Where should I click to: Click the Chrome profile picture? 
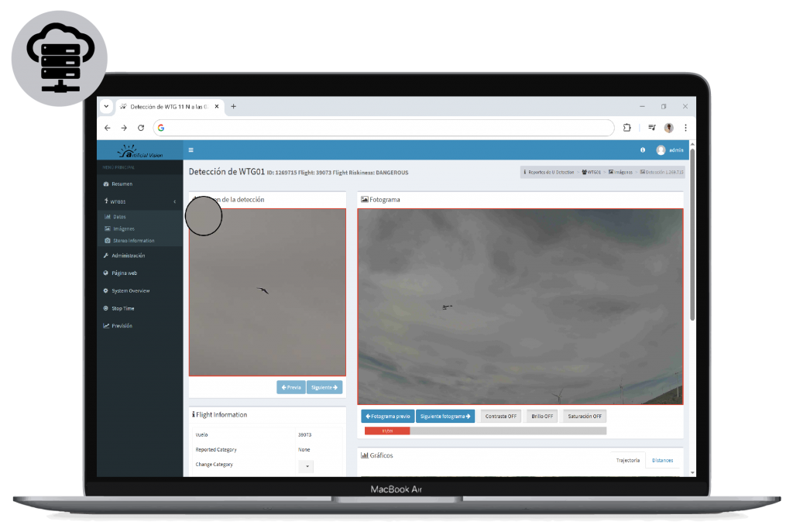point(668,128)
